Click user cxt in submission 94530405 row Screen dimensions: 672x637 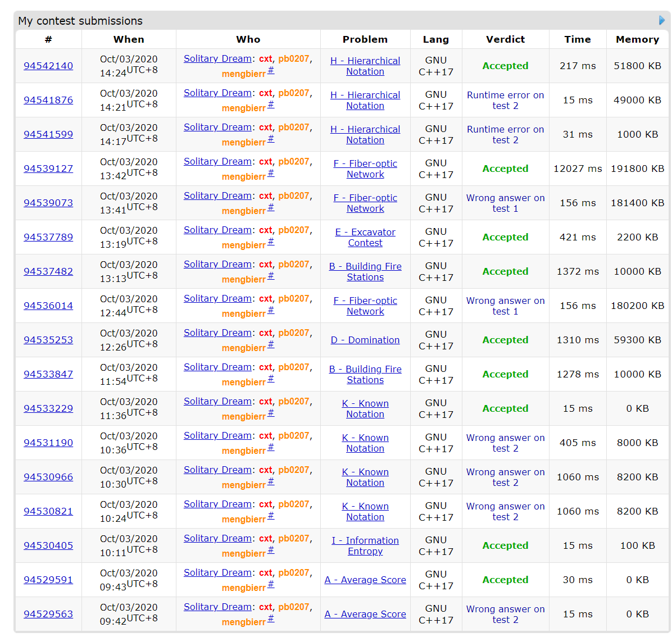point(266,538)
